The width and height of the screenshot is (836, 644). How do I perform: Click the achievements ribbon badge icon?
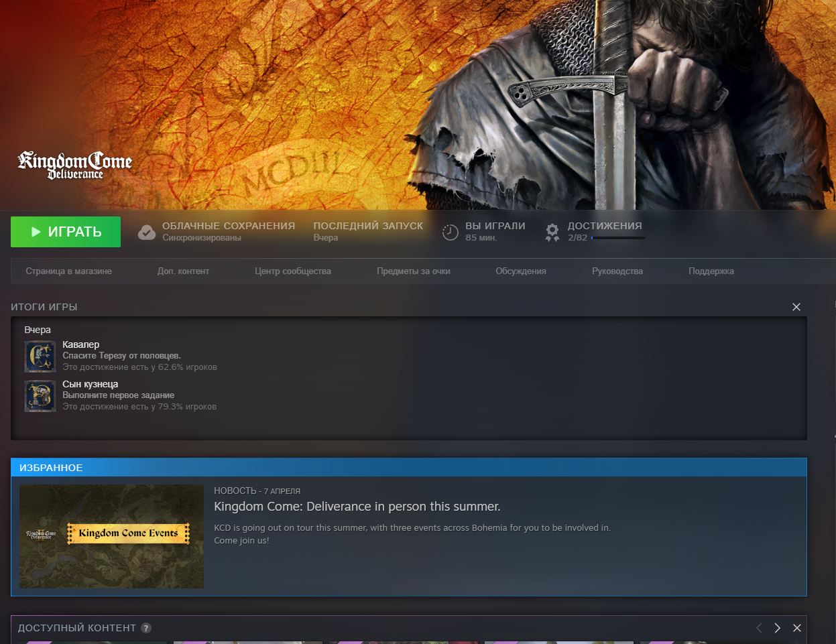(x=552, y=233)
